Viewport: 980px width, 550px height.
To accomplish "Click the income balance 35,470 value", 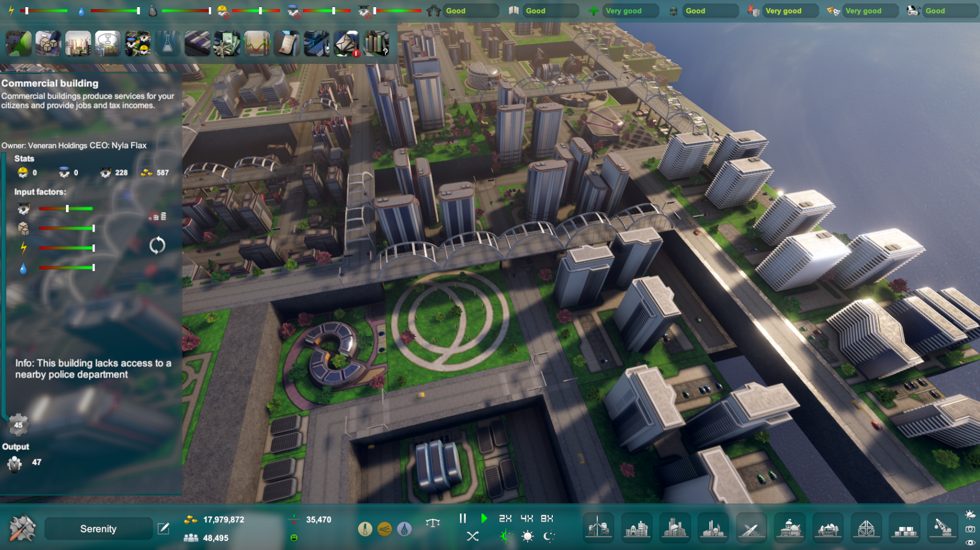I will coord(319,519).
